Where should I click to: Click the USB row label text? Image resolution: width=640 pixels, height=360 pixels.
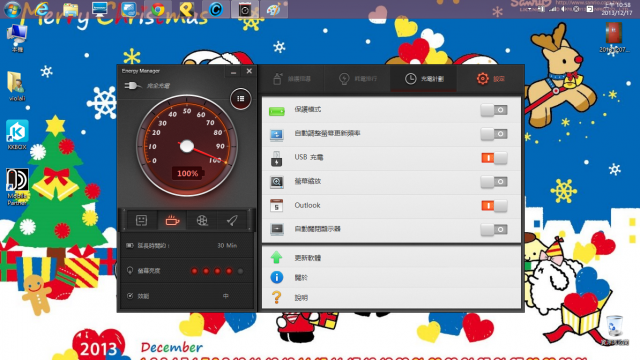pyautogui.click(x=309, y=158)
